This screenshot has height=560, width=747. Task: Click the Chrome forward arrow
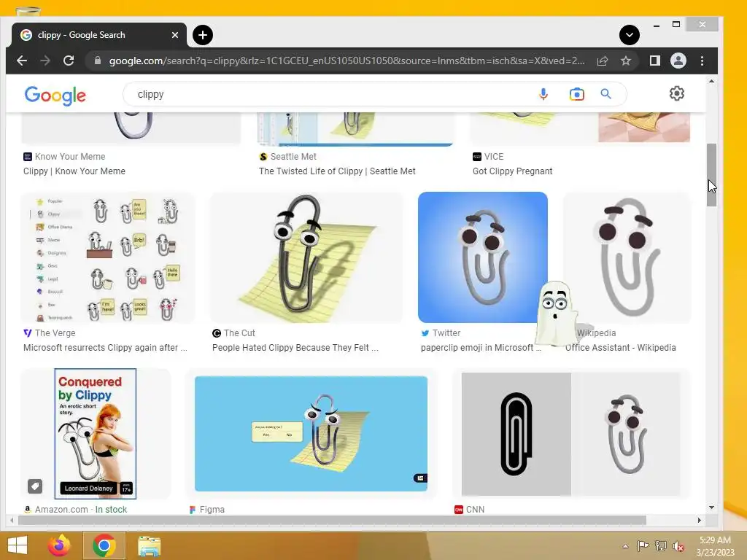pyautogui.click(x=45, y=61)
